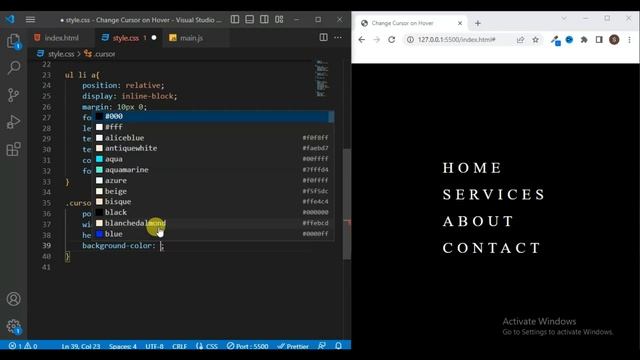Open the Accounts menu in the activity bar
This screenshot has height=360, width=640.
point(13,299)
